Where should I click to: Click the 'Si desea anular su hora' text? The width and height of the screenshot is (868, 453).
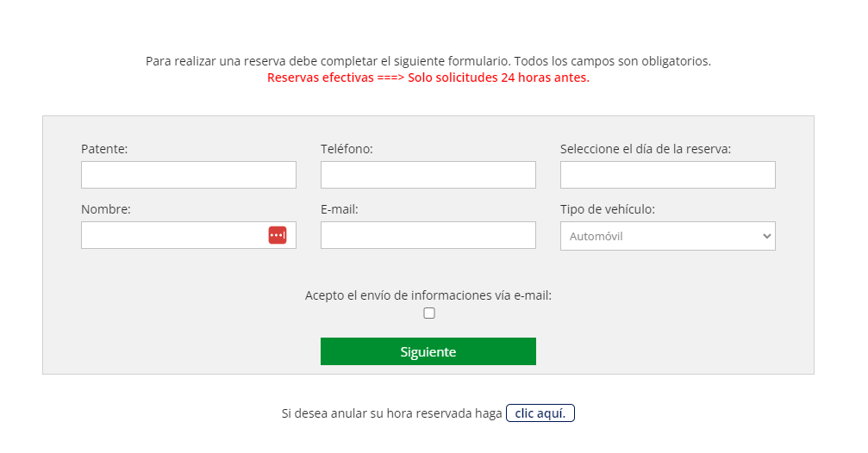point(391,413)
